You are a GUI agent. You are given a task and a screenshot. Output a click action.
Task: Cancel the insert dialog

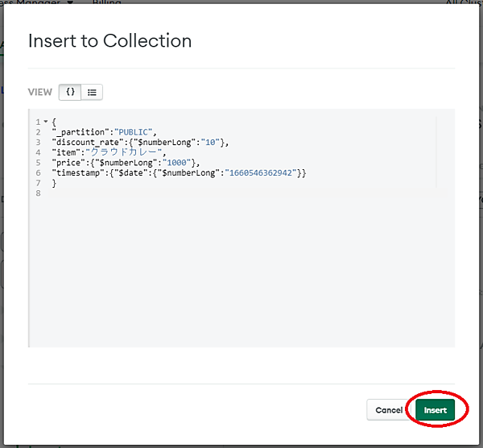pos(389,410)
